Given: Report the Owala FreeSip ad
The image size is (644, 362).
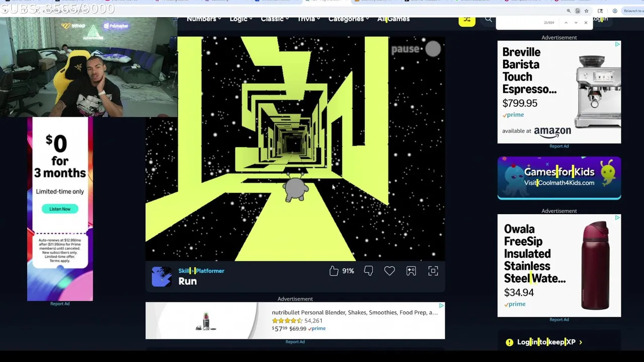Looking at the screenshot, I should click(x=559, y=320).
